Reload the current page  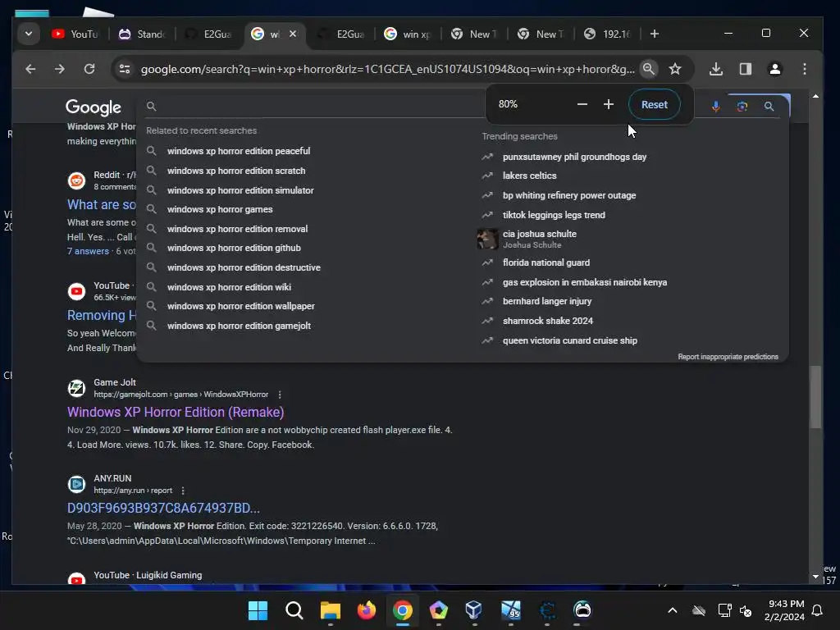[89, 69]
